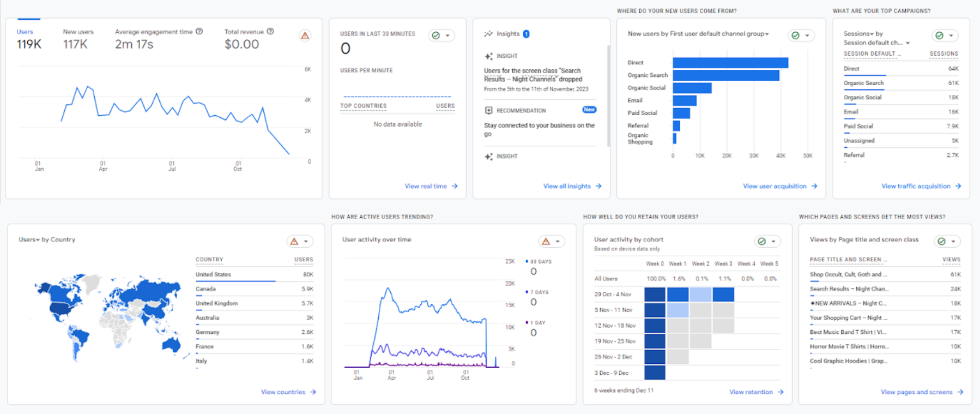Toggle the 7 DAYS series legend
980x414 pixels.
point(539,292)
